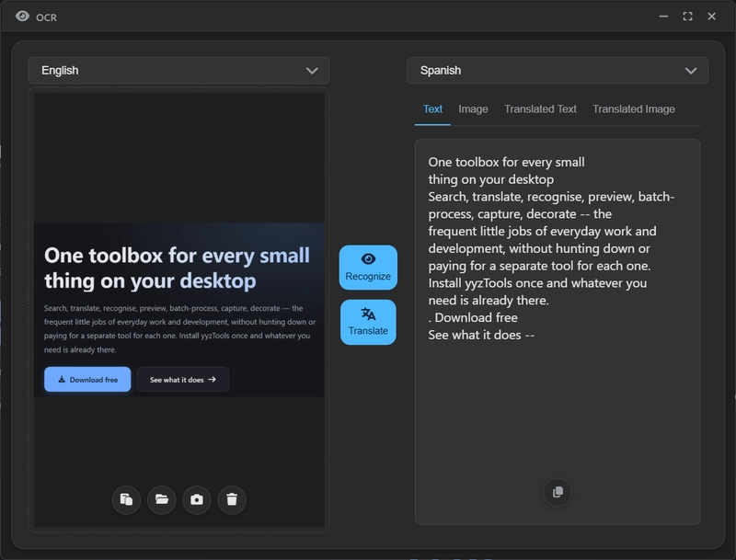Open the Spanish target language dropdown

pyautogui.click(x=558, y=71)
